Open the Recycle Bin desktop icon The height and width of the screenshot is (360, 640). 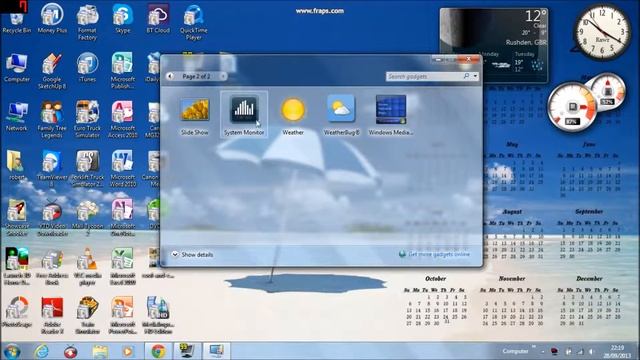tap(16, 20)
